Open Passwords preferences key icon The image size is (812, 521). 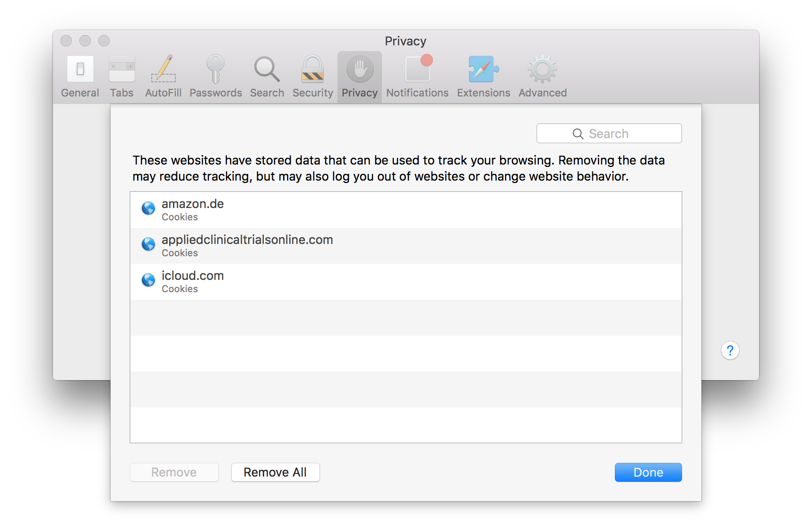tap(216, 77)
